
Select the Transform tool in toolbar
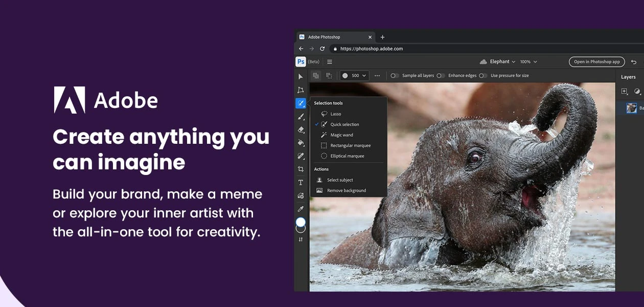301,90
